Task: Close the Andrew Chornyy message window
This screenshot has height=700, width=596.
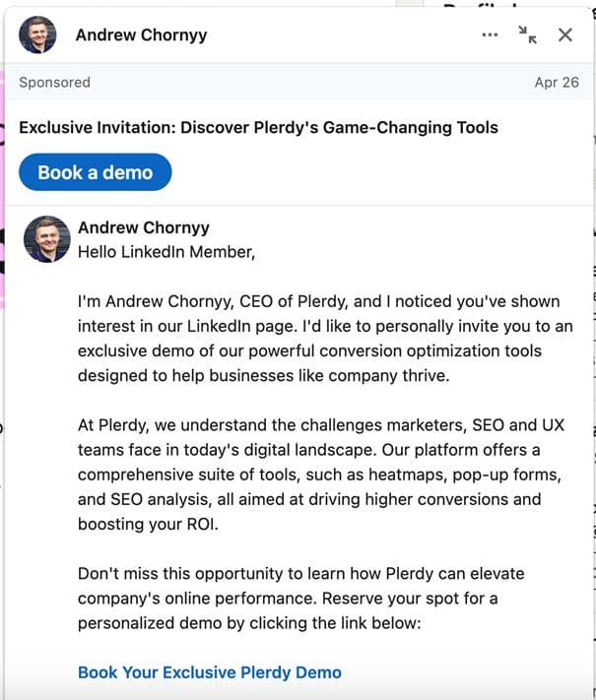Action: 564,35
